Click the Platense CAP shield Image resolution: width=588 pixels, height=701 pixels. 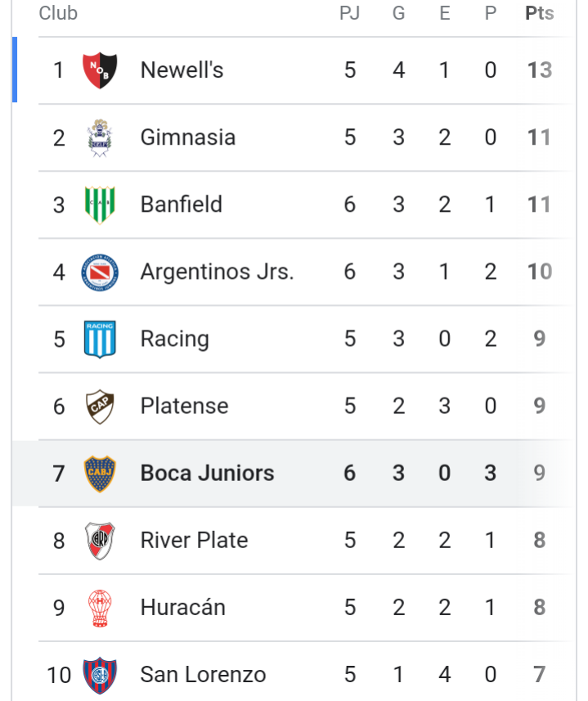click(100, 407)
